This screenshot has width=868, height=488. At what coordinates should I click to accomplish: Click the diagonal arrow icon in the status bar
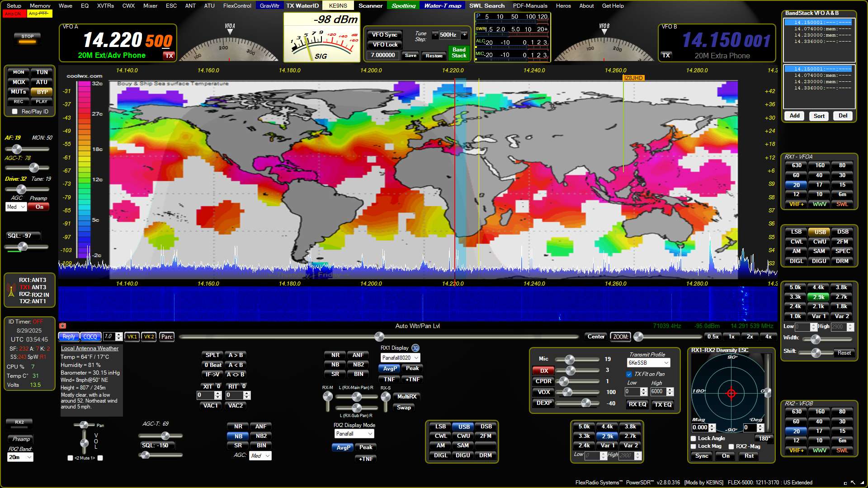(853, 483)
